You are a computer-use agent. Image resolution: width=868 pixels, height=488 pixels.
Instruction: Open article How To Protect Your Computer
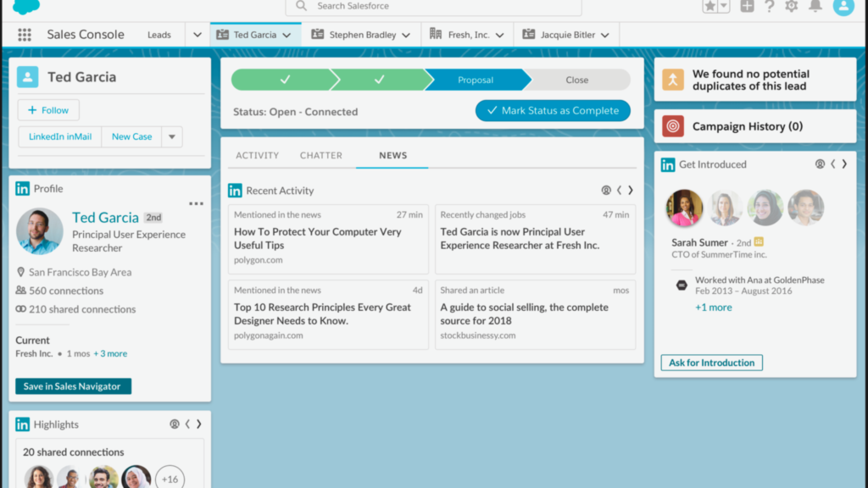click(x=318, y=238)
